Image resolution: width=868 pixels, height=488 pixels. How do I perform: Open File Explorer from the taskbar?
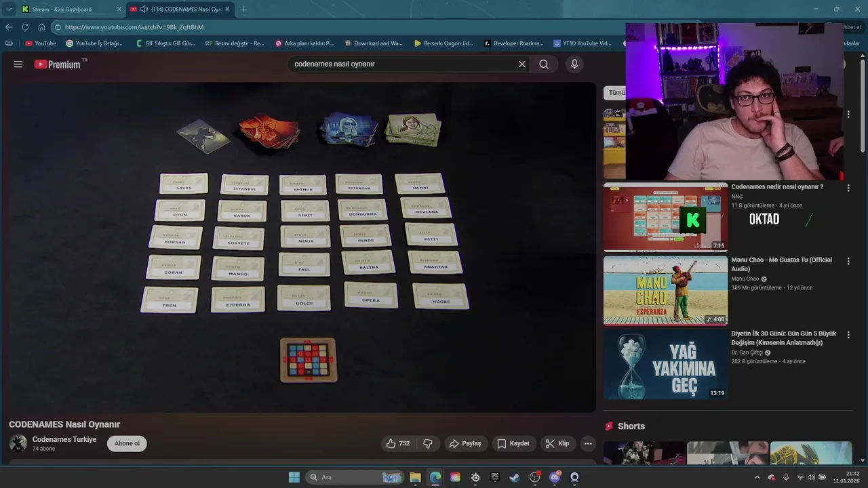click(415, 477)
